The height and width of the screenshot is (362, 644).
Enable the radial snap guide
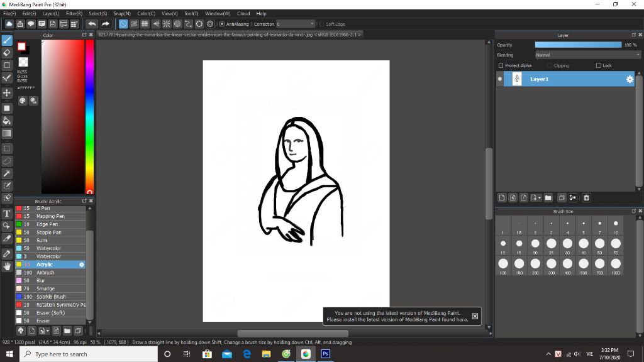click(x=166, y=24)
